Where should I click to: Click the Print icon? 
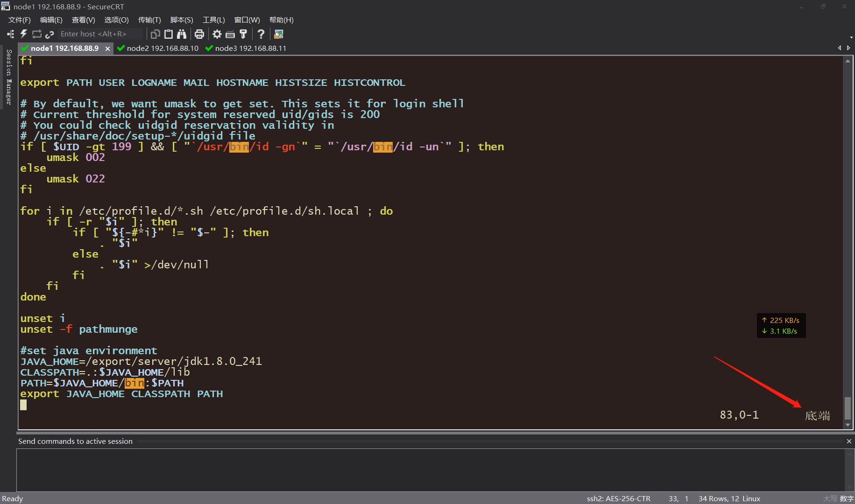point(199,34)
